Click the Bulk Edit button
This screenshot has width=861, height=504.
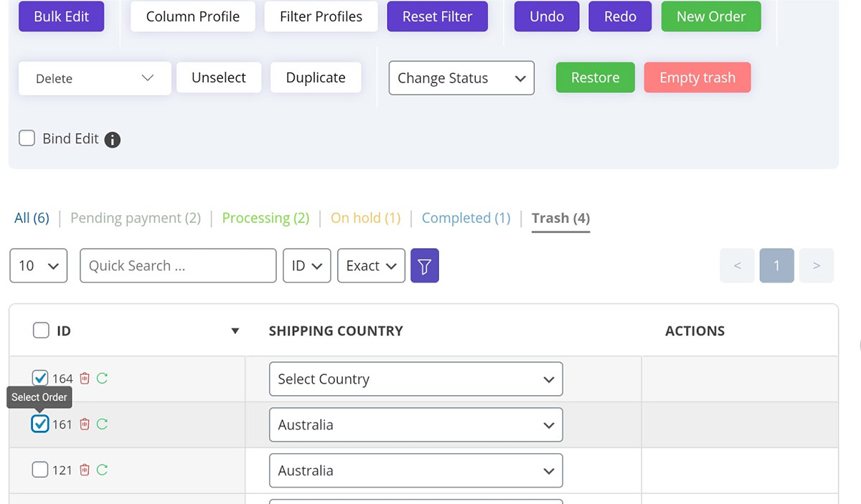coord(62,16)
